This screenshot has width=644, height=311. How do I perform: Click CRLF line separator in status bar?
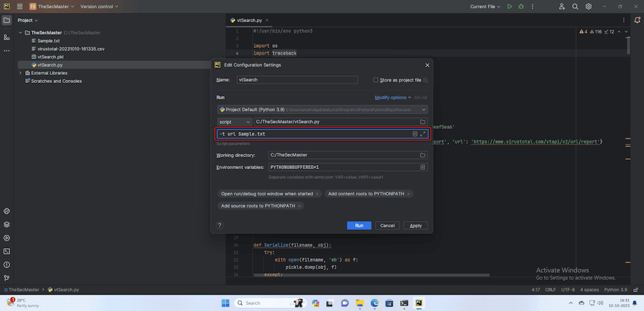point(550,290)
